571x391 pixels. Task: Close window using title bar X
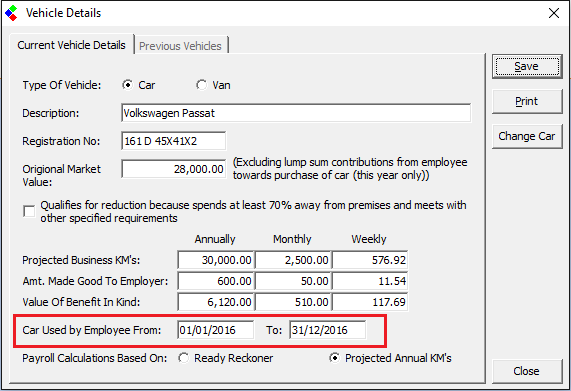coord(554,13)
